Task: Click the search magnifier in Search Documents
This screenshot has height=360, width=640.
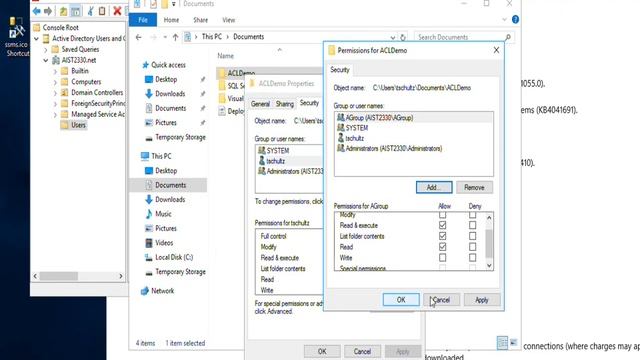Action: [x=508, y=37]
